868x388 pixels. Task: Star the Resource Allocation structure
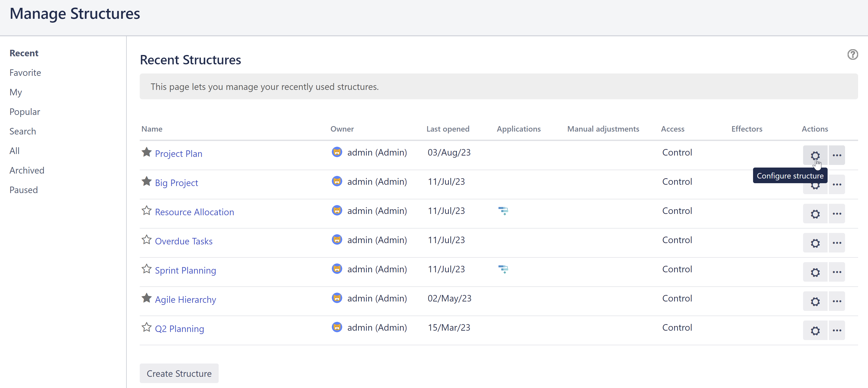coord(146,211)
